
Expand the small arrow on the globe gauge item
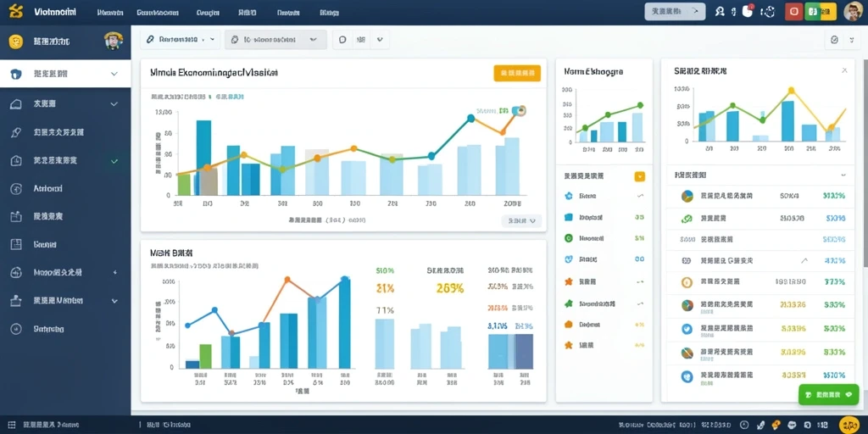[x=115, y=272]
